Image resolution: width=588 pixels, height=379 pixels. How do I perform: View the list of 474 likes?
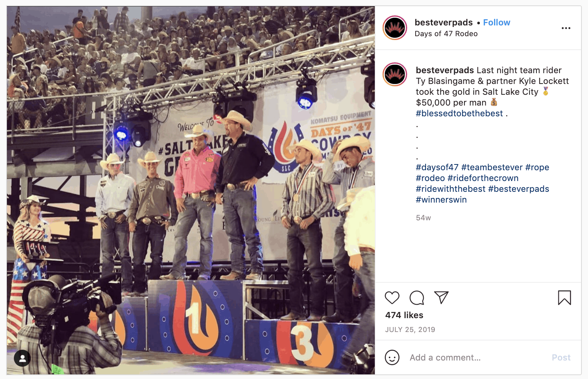tap(404, 315)
